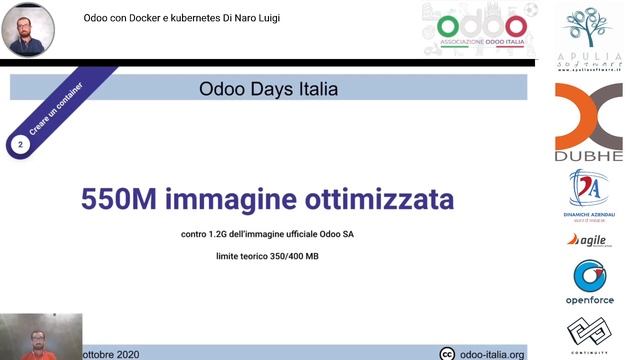Image resolution: width=640 pixels, height=360 pixels.
Task: Click the Continuity sponsor logo
Action: pos(589,335)
